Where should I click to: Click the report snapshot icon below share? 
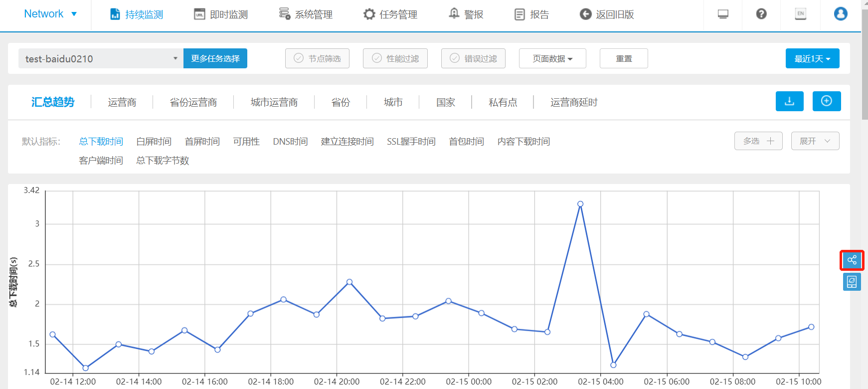coord(852,282)
